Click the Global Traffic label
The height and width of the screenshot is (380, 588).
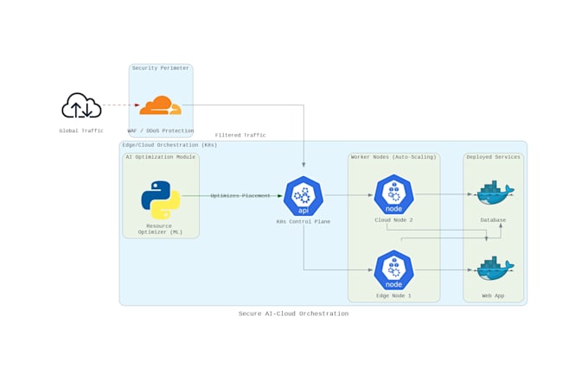pos(81,130)
